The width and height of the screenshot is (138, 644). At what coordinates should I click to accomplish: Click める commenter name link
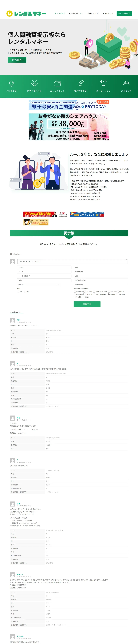click(18, 418)
